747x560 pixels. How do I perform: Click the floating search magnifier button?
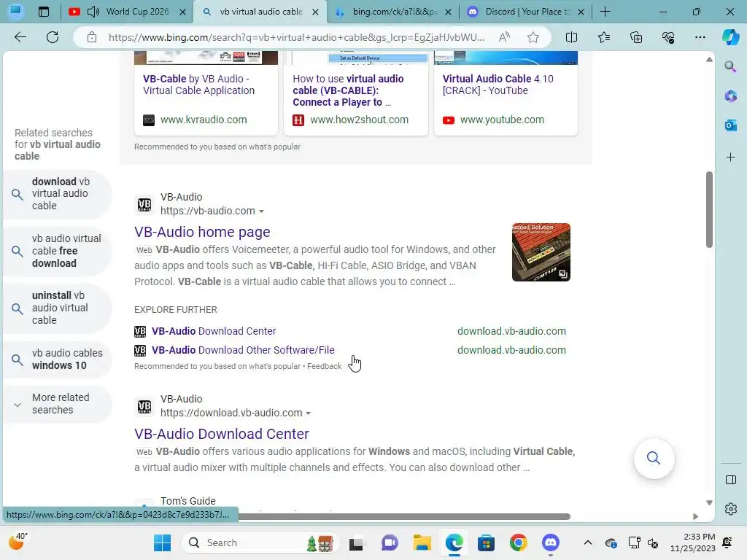click(654, 458)
